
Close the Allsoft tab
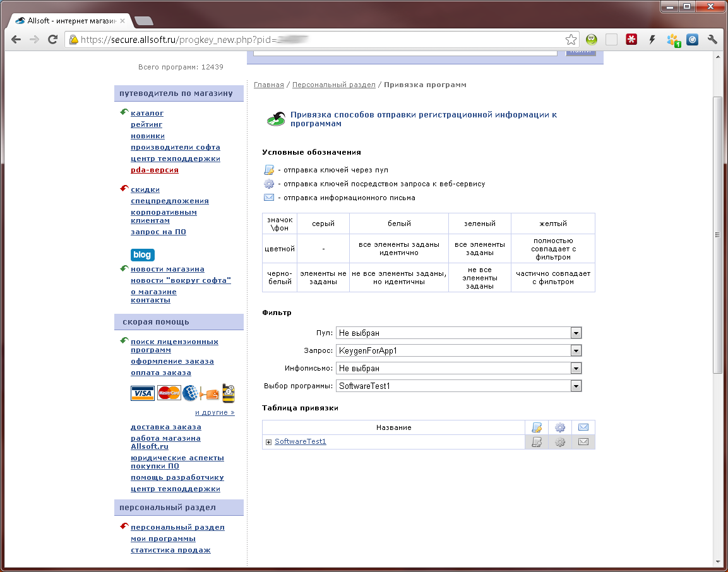122,21
